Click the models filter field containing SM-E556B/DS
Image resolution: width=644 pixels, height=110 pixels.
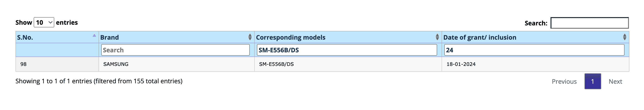(x=347, y=50)
